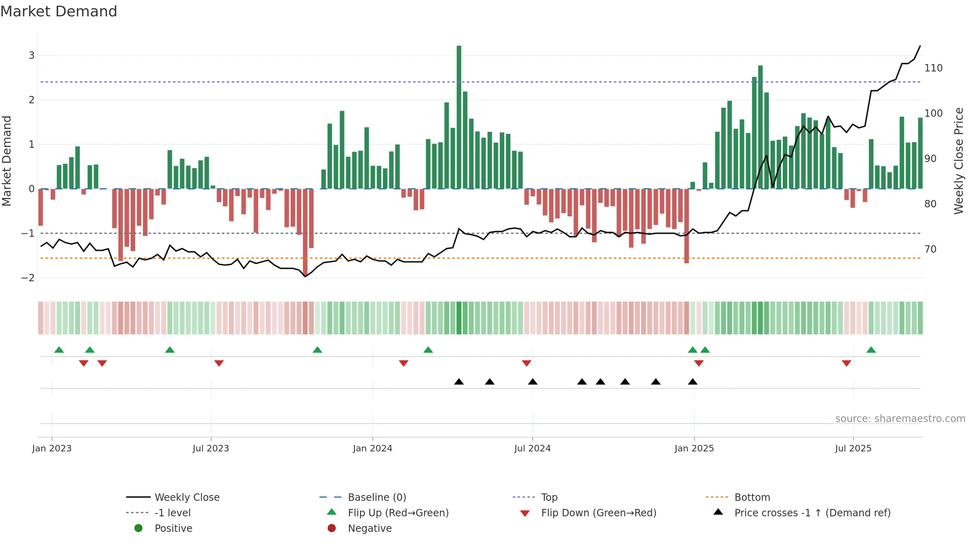
Task: Click the 90 tick on the price axis
Action: [x=931, y=158]
